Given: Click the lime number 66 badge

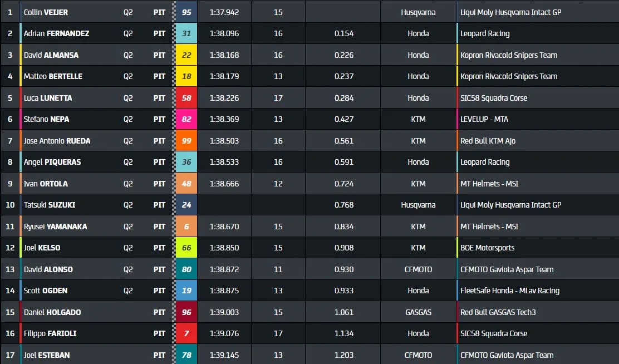Looking at the screenshot, I should pos(186,248).
